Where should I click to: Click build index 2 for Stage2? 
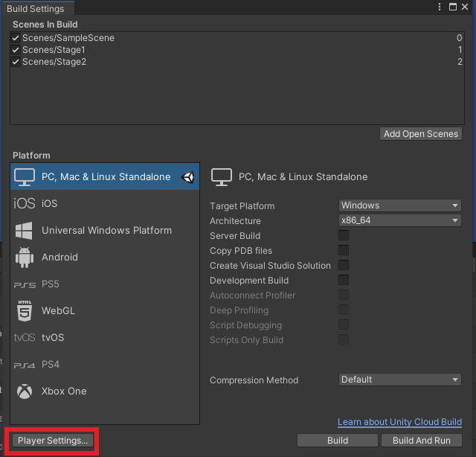tap(460, 62)
